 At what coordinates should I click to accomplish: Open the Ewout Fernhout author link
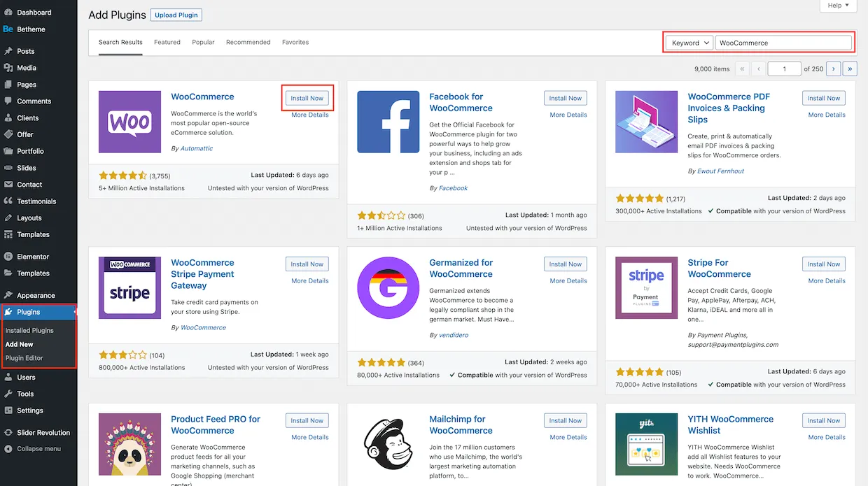click(721, 171)
